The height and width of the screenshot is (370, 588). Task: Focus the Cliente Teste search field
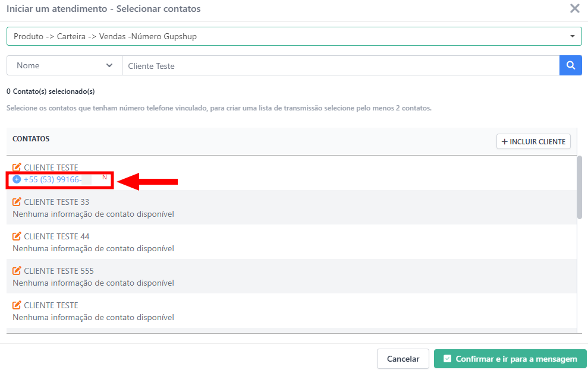tap(340, 65)
